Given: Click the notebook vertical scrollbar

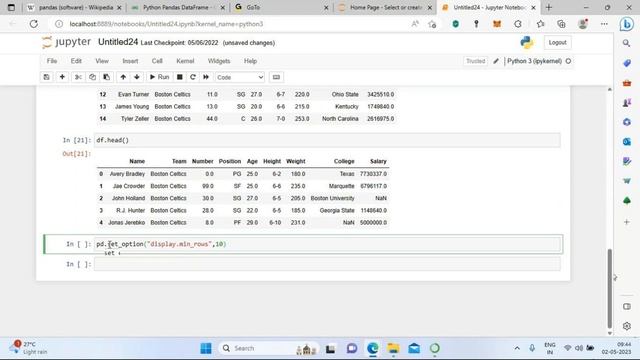Looking at the screenshot, I should pyautogui.click(x=610, y=288).
